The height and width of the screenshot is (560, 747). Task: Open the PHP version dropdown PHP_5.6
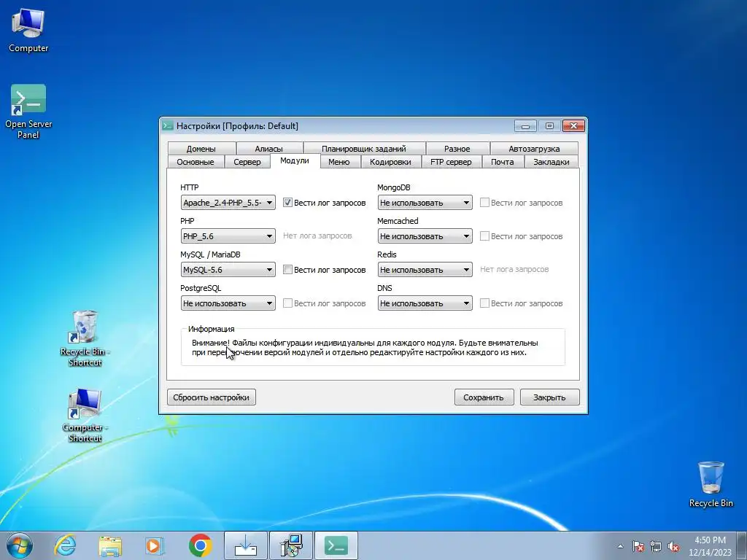228,236
